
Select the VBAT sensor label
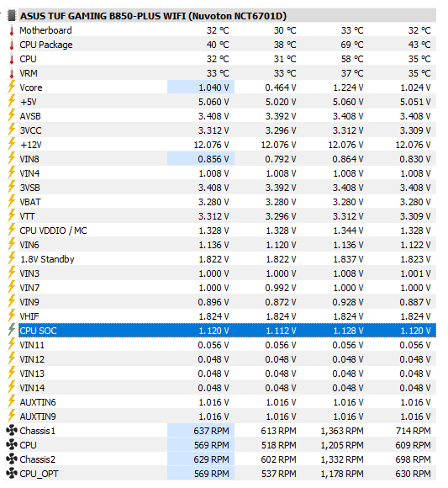(30, 202)
